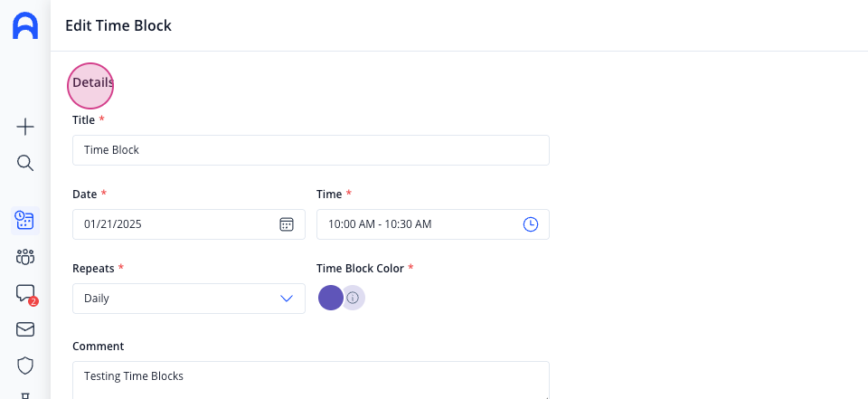Image resolution: width=868 pixels, height=399 pixels.
Task: Click the Details section heading
Action: coord(93,82)
